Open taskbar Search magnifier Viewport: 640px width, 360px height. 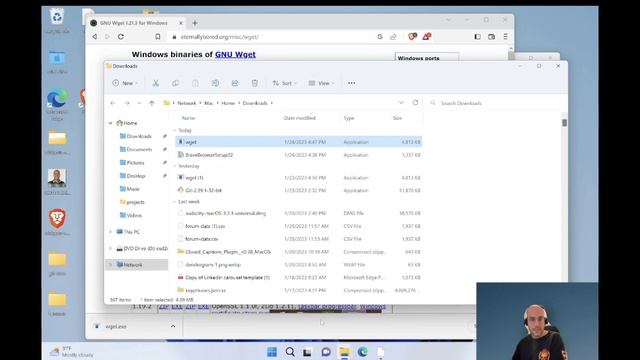(x=290, y=352)
